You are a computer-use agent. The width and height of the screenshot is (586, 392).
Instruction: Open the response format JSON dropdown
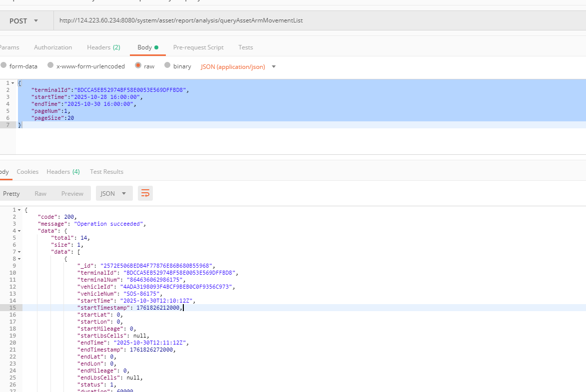(x=114, y=194)
